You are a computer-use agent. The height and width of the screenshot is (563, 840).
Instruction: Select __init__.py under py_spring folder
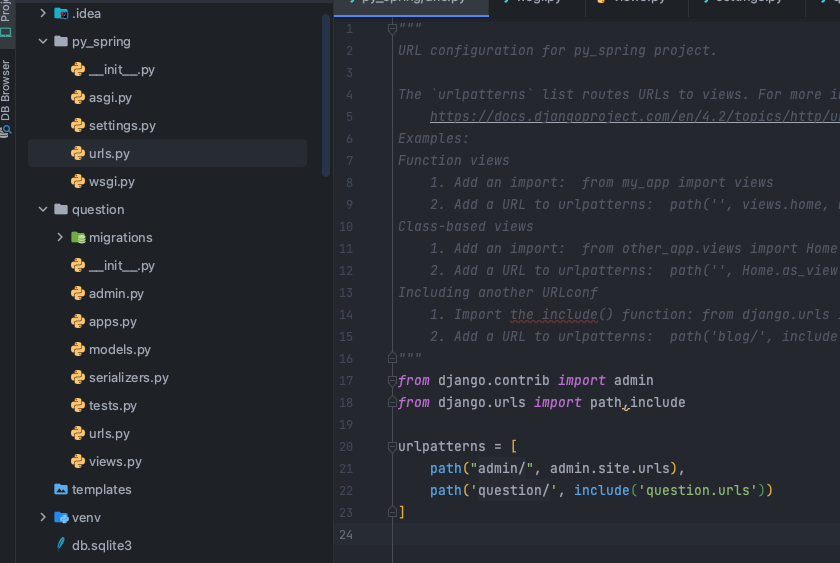point(122,69)
